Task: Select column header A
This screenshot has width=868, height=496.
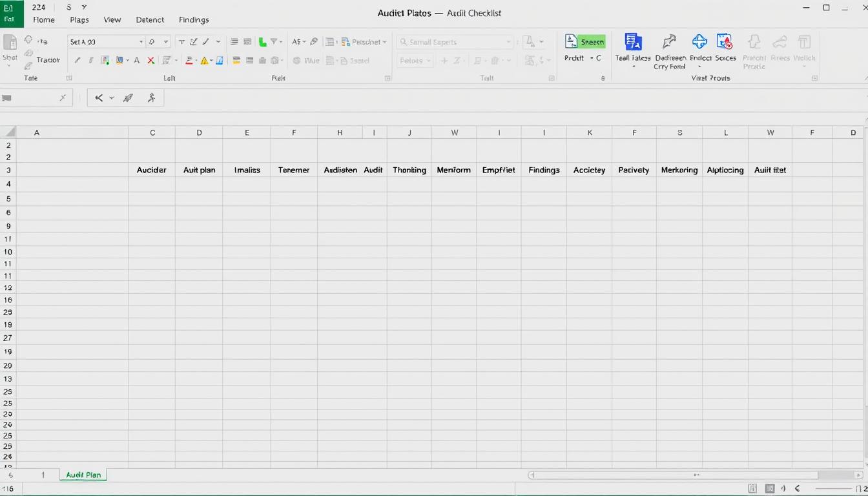Action: (x=37, y=132)
